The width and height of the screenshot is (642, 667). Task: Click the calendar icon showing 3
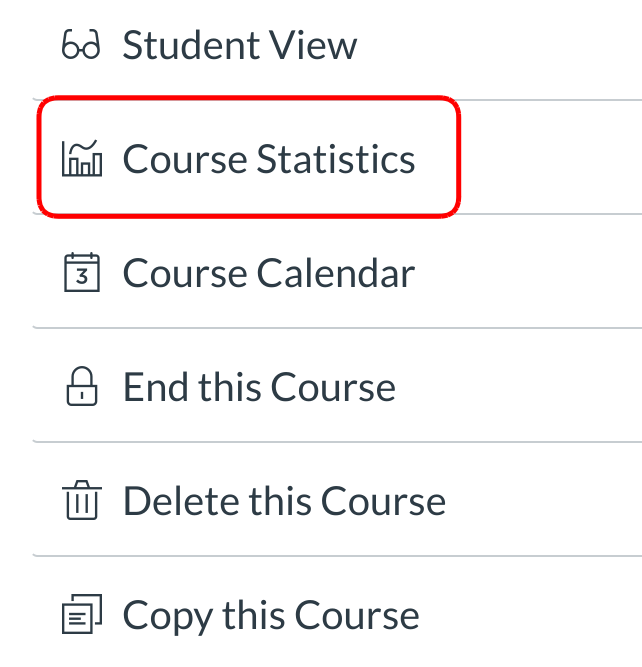81,273
